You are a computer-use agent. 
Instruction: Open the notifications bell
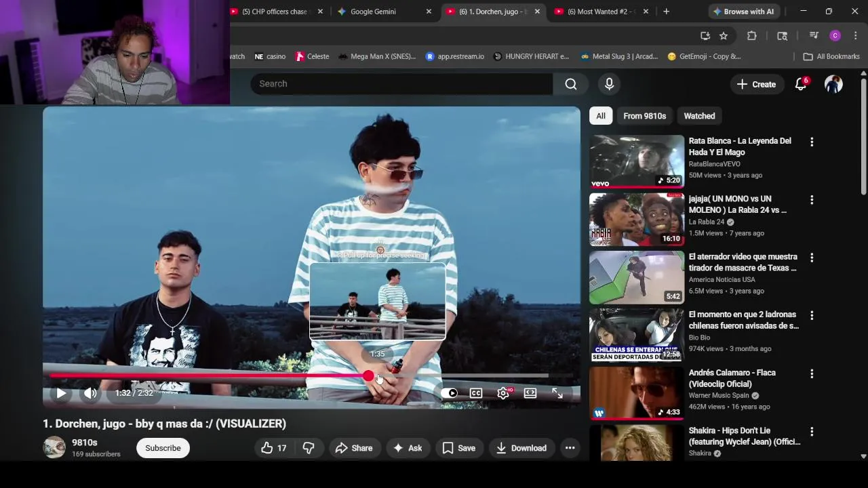[x=801, y=84]
